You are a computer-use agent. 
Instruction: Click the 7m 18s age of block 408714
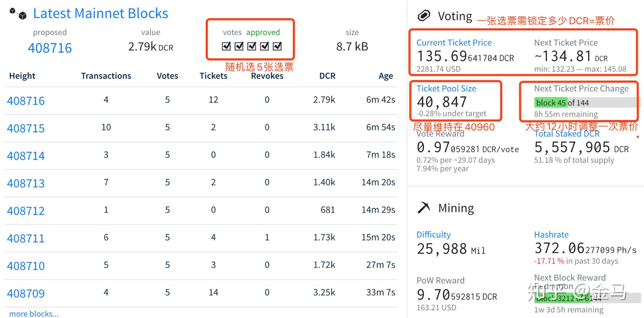coord(381,154)
